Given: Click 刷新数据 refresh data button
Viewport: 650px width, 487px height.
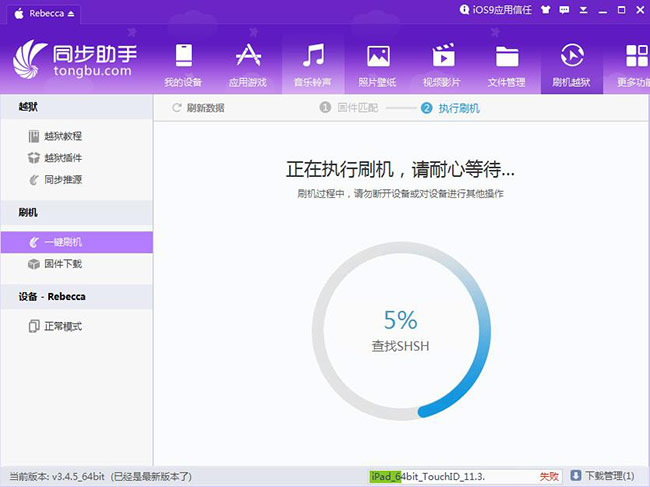Looking at the screenshot, I should 198,108.
